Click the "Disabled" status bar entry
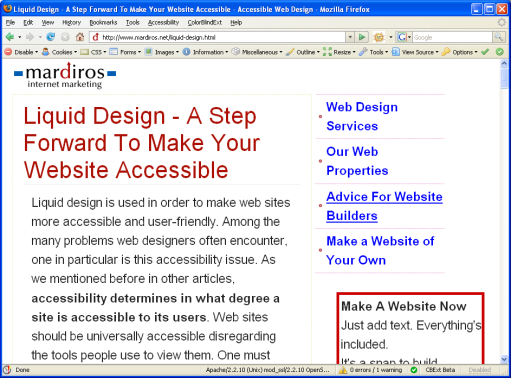Viewport: 511px width, 378px height. tap(479, 370)
